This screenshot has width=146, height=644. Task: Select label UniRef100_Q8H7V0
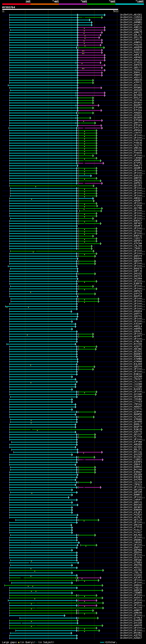[x=131, y=123]
